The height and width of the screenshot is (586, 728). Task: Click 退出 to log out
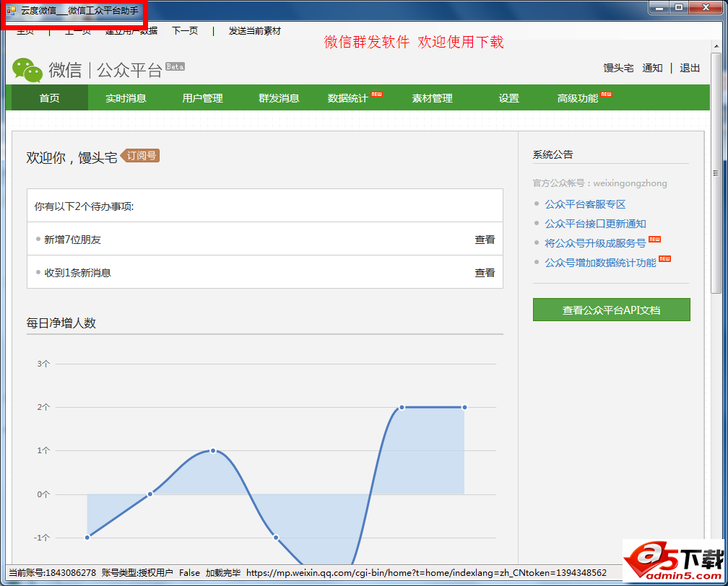[690, 68]
